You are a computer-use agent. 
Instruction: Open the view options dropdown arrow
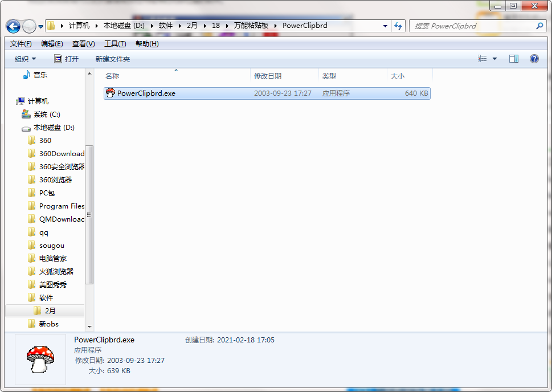tap(494, 59)
